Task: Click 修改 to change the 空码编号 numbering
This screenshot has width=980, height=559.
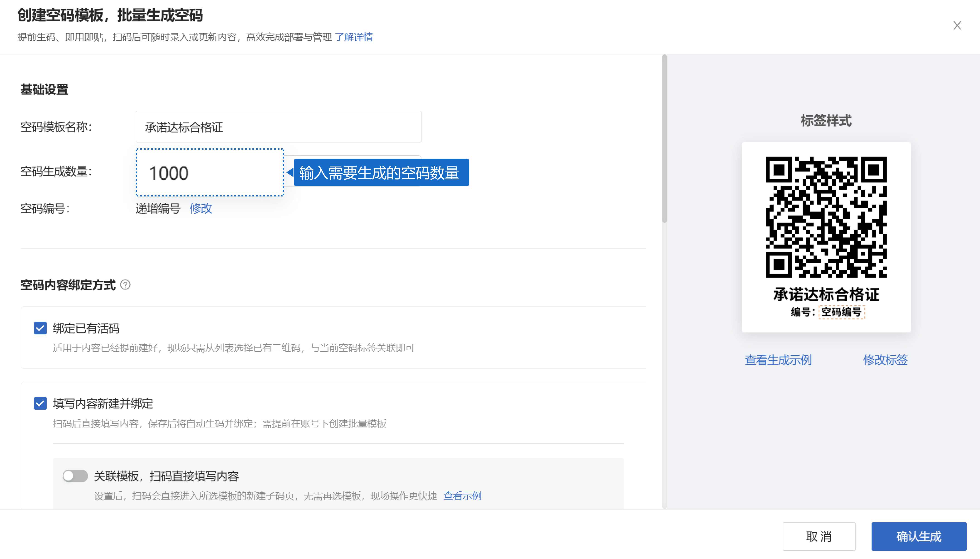Action: [201, 208]
